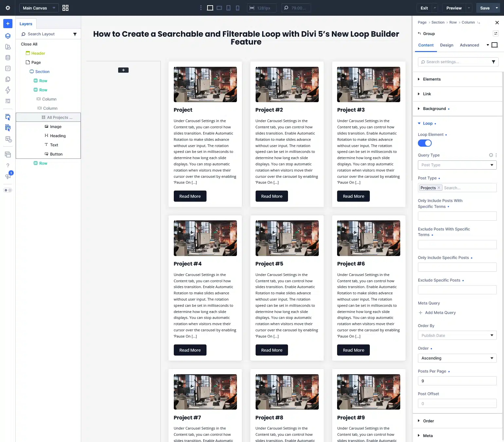Image resolution: width=504 pixels, height=442 pixels.
Task: Click the Exit button
Action: coord(424,8)
